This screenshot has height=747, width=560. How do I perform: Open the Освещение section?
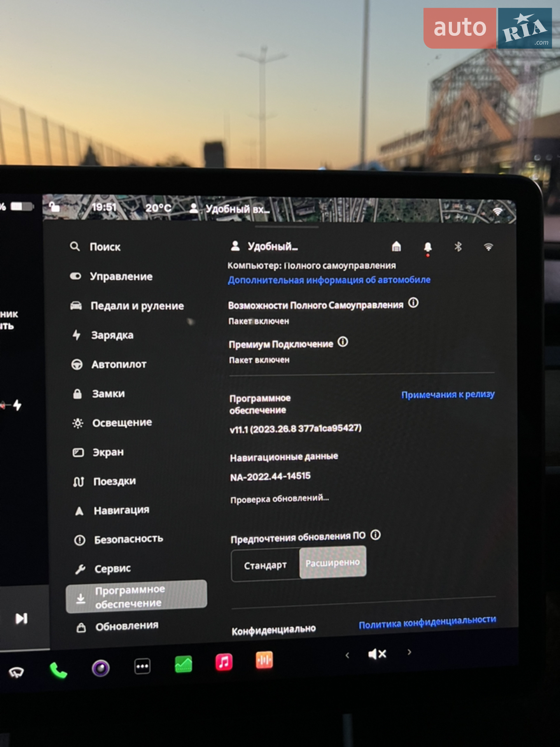point(112,423)
